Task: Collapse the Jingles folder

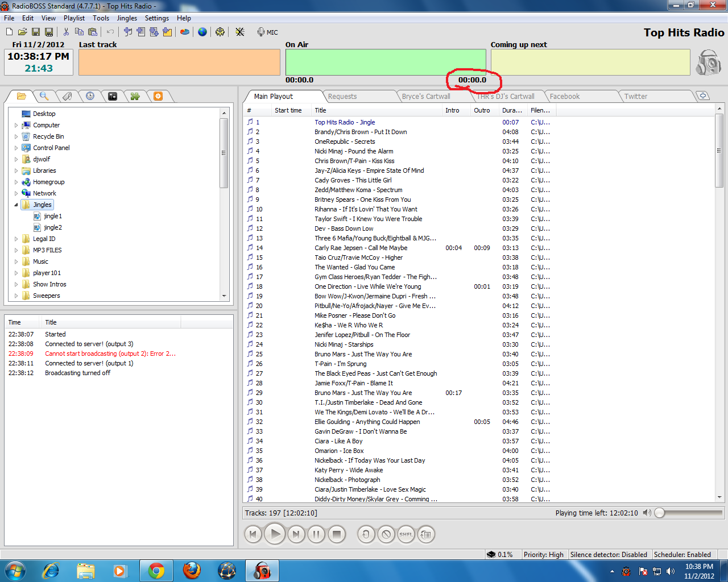Action: coord(16,205)
